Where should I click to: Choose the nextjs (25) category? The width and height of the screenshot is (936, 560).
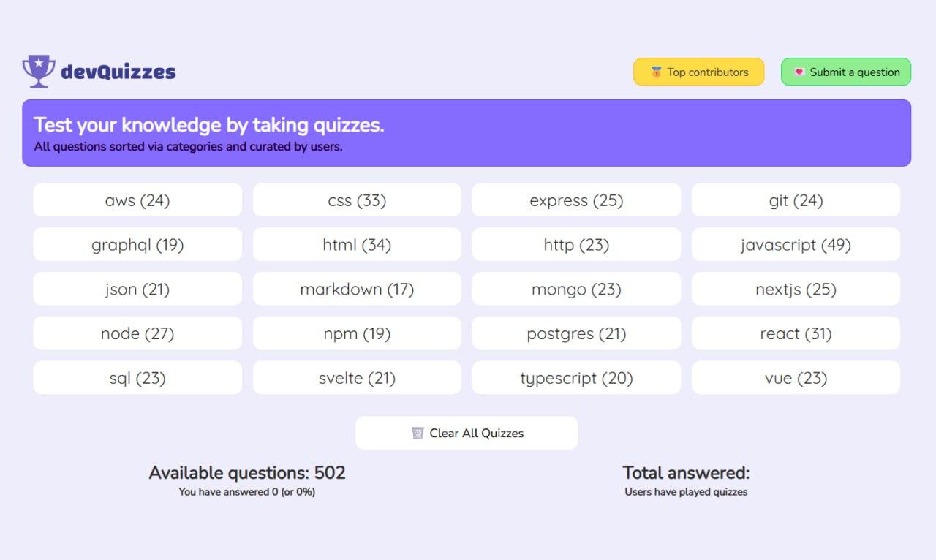click(x=796, y=290)
